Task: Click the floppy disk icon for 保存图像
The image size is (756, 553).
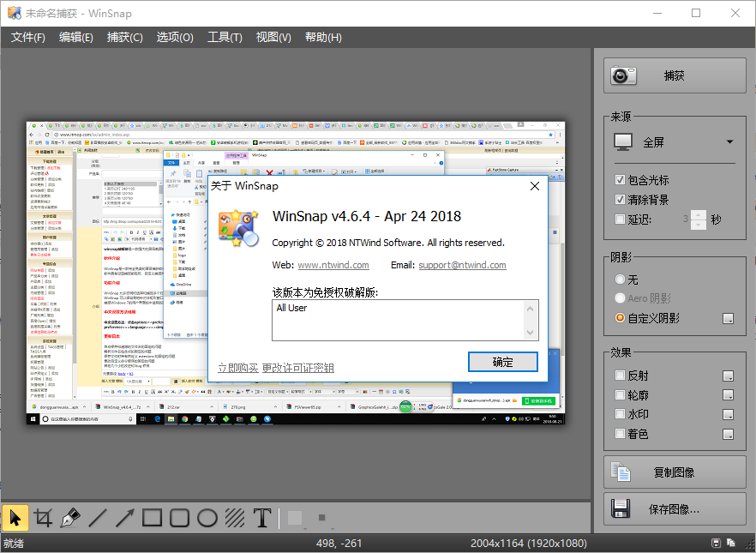Action: point(621,508)
